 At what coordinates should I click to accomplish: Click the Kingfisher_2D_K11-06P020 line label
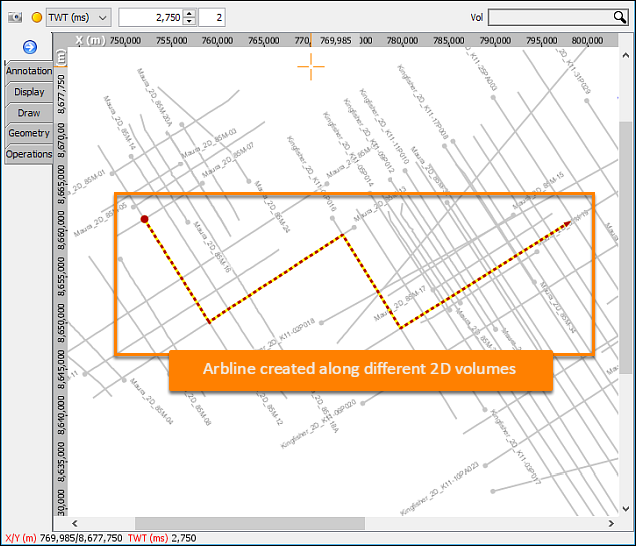point(318,424)
